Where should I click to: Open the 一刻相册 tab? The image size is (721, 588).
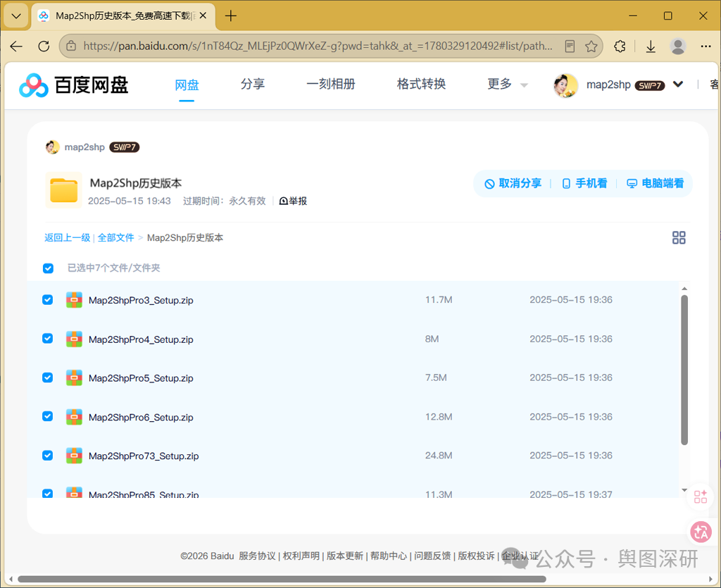click(x=331, y=84)
